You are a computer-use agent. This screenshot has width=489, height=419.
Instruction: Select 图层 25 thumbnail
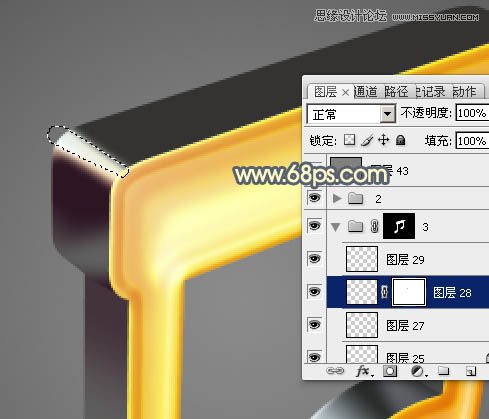[362, 354]
